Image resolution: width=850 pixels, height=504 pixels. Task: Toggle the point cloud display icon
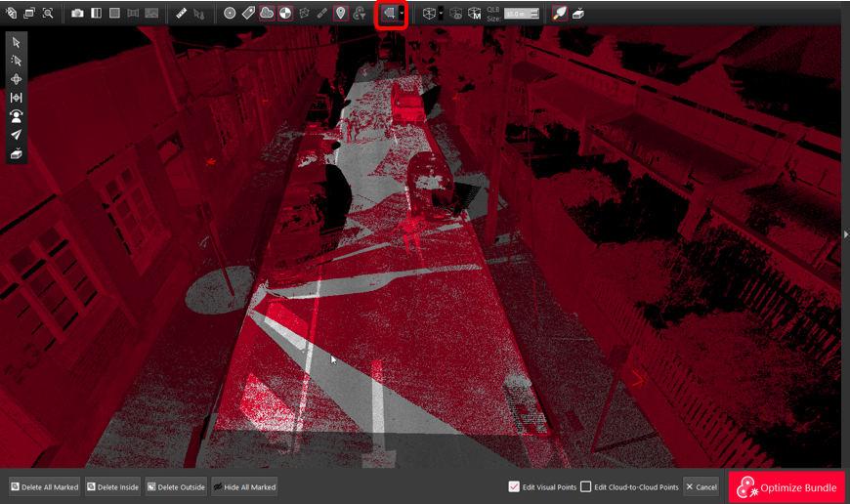click(267, 14)
